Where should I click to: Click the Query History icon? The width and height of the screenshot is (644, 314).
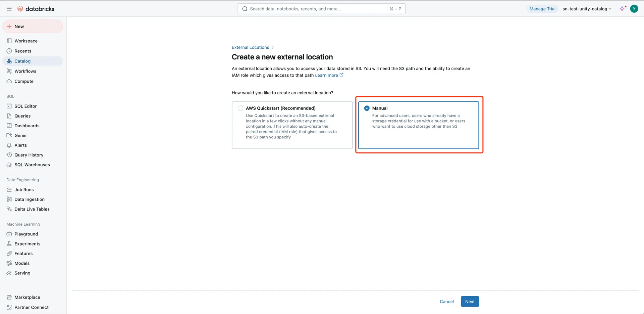pos(9,155)
